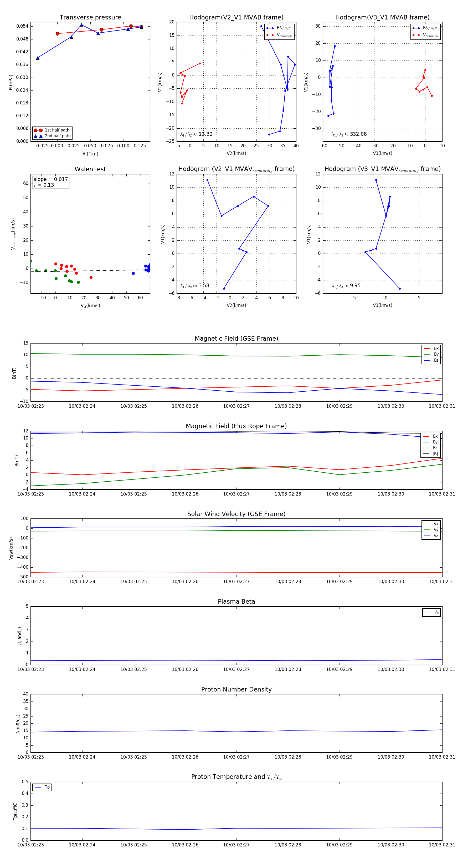473x868 pixels.
Task: Click the 'Transverse pressure' plot title
Action: tap(90, 18)
